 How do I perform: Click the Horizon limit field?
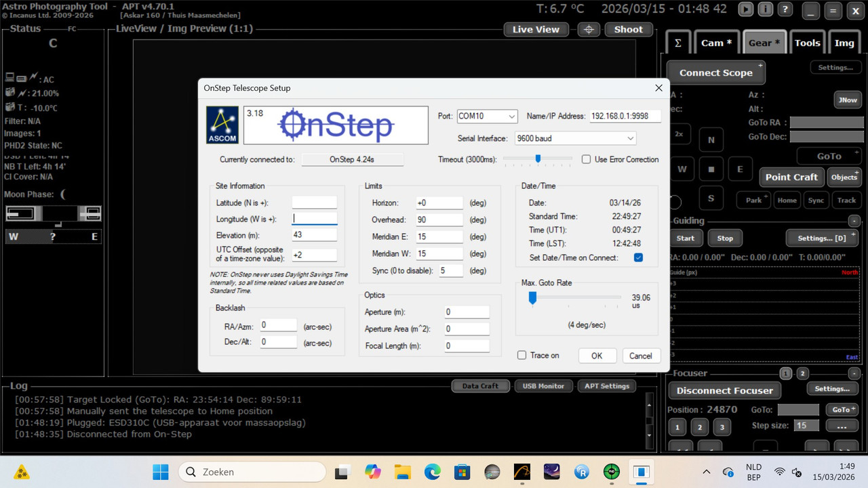(439, 203)
